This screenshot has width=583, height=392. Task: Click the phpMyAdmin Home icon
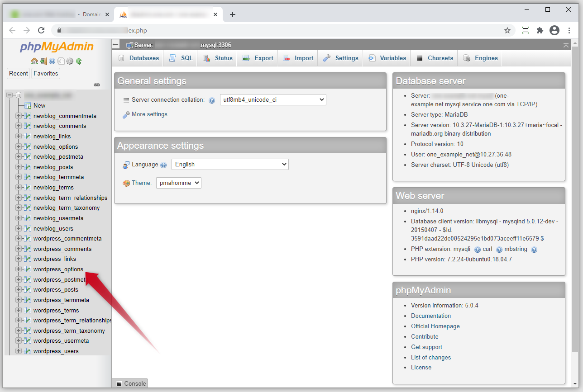tap(34, 61)
